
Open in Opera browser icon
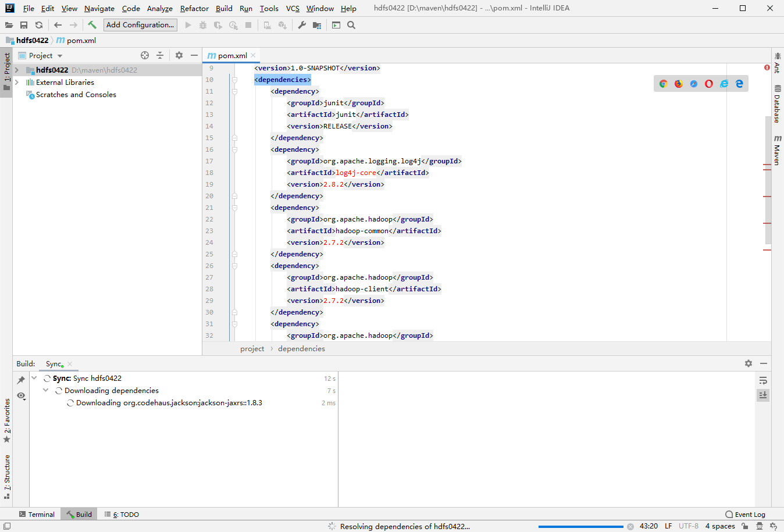709,84
